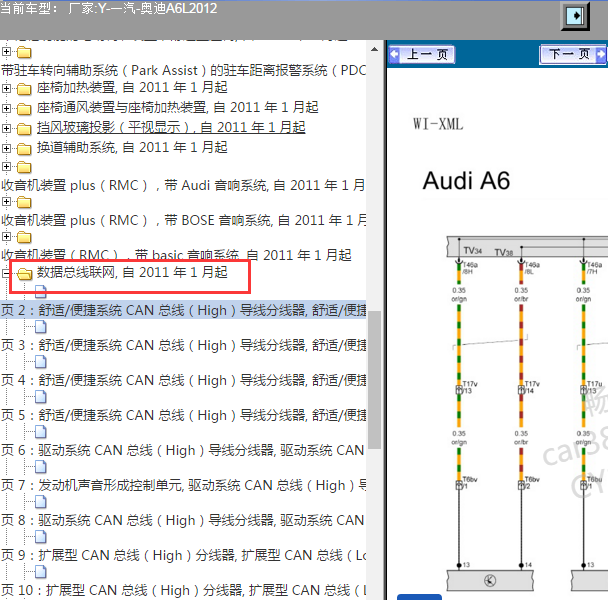Image resolution: width=608 pixels, height=600 pixels.
Task: Select 数据总线联网, 自 2011 年 1 月起
Action: (132, 272)
